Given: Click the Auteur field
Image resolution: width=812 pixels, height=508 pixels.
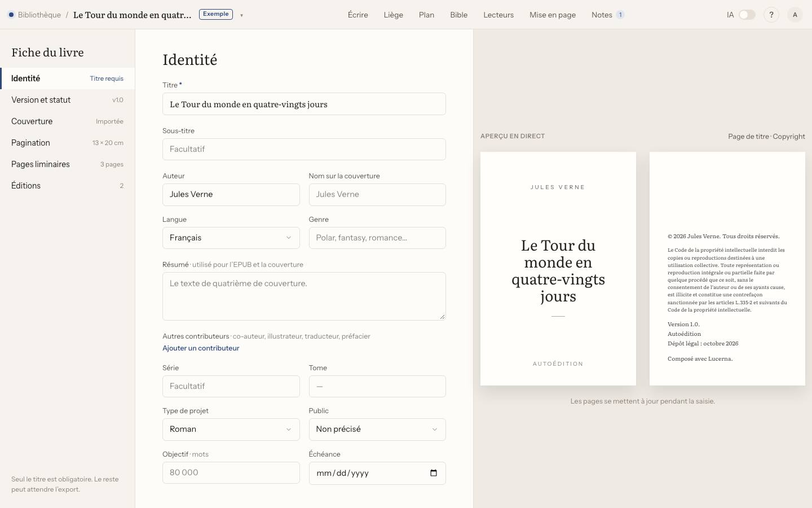Looking at the screenshot, I should [231, 194].
